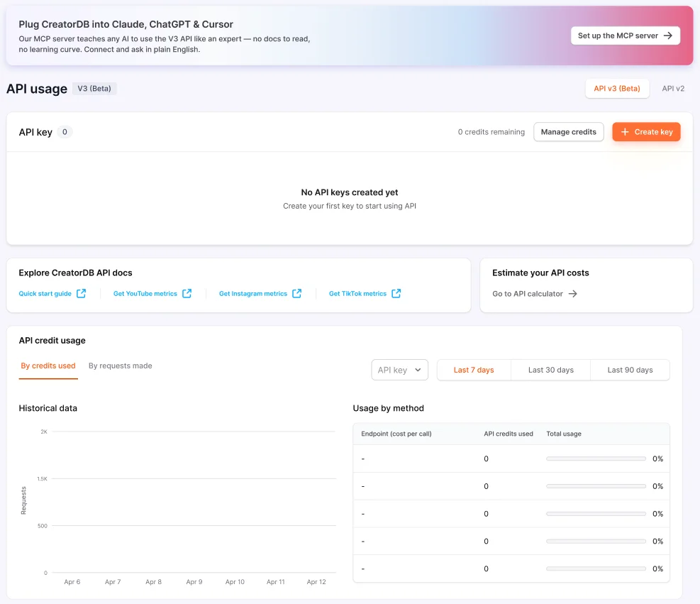Click the 'Historical data' heading

pos(48,408)
